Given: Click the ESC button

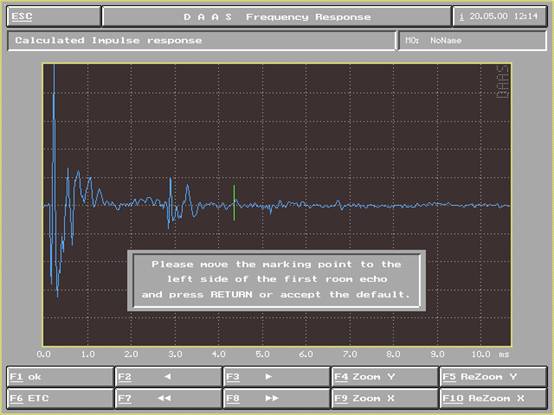Looking at the screenshot, I should (x=54, y=16).
